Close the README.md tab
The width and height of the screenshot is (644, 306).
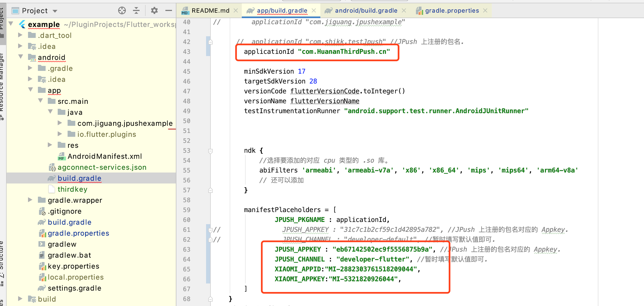(x=236, y=10)
